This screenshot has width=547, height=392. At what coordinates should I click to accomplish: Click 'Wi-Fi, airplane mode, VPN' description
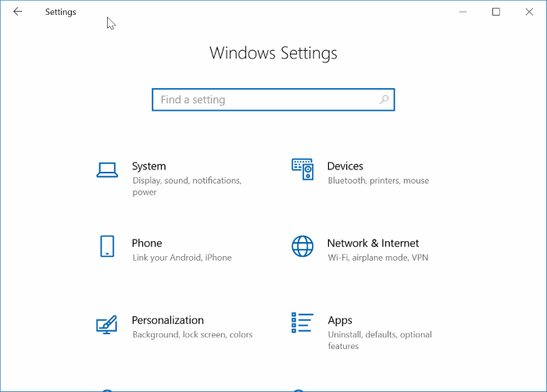pyautogui.click(x=377, y=258)
